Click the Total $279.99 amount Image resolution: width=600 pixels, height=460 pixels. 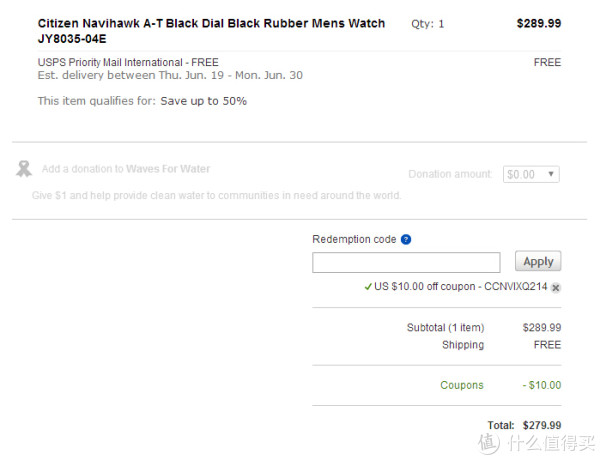542,425
